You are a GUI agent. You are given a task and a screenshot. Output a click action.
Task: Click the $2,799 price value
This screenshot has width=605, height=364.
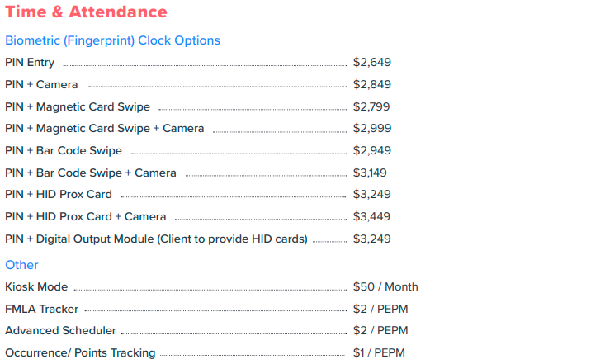coord(371,106)
